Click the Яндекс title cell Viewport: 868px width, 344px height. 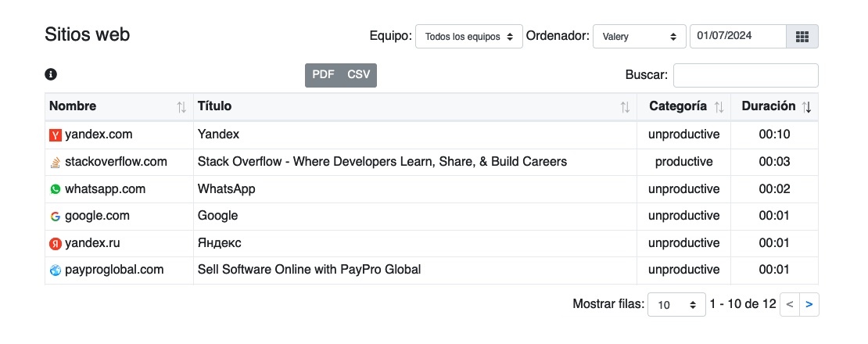click(x=415, y=243)
